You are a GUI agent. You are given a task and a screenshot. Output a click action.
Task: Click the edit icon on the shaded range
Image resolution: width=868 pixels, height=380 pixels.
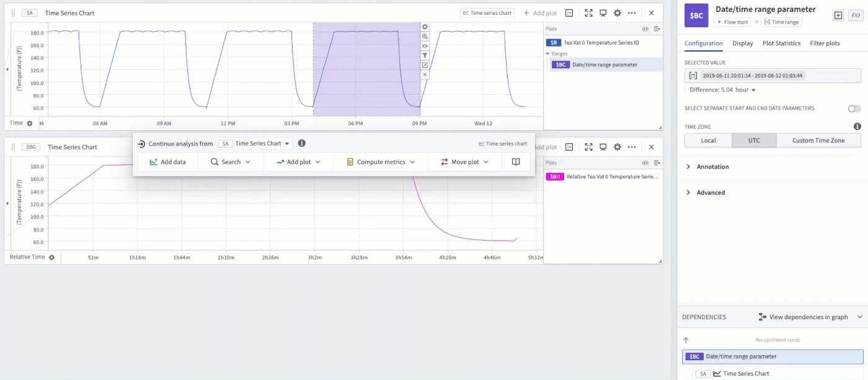(425, 65)
